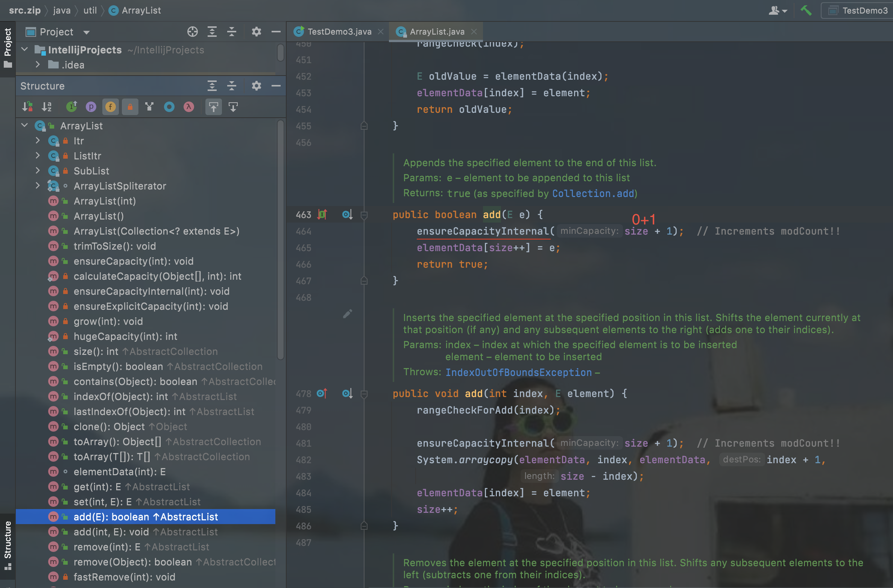
Task: Open Collection.add documentation link
Action: click(x=593, y=194)
